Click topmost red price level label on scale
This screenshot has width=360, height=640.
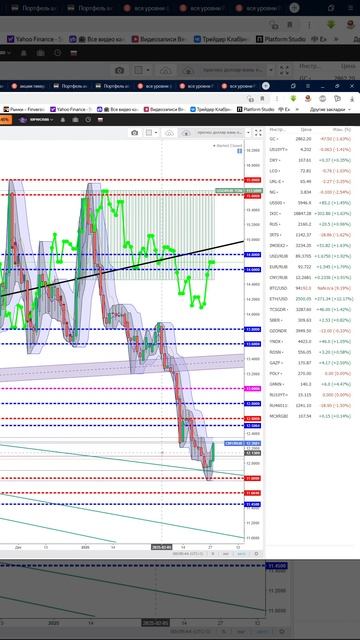pos(252,180)
